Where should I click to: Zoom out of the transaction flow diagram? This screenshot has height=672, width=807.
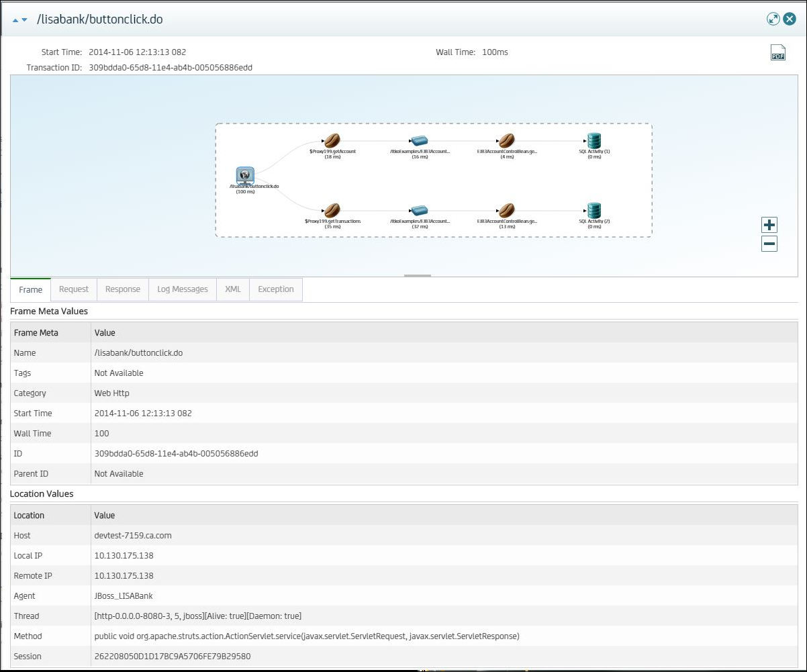click(769, 244)
